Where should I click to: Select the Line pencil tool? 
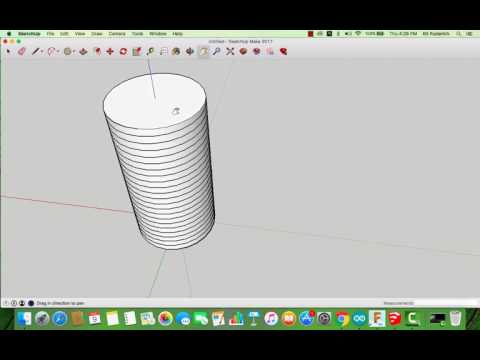(x=36, y=51)
